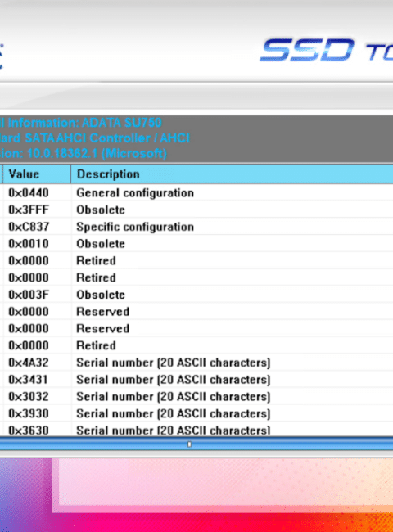Screen dimensions: 393x532
Task: Click Obsolete in the 0x003F row
Action: [101, 295]
